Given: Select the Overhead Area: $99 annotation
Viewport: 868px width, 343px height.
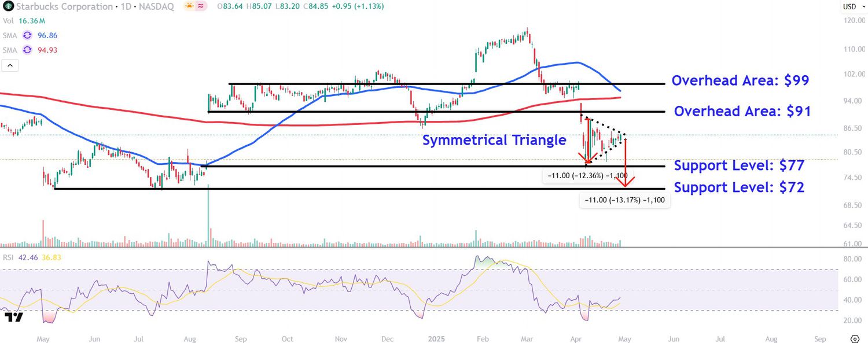Looking at the screenshot, I should (740, 81).
